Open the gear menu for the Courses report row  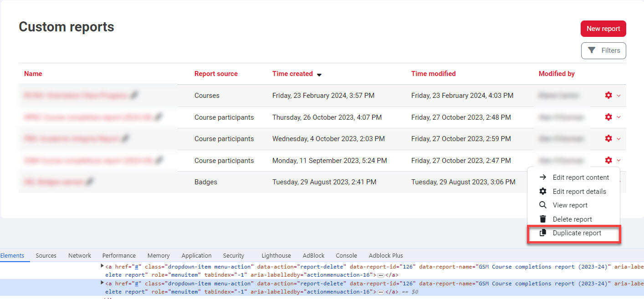click(608, 96)
